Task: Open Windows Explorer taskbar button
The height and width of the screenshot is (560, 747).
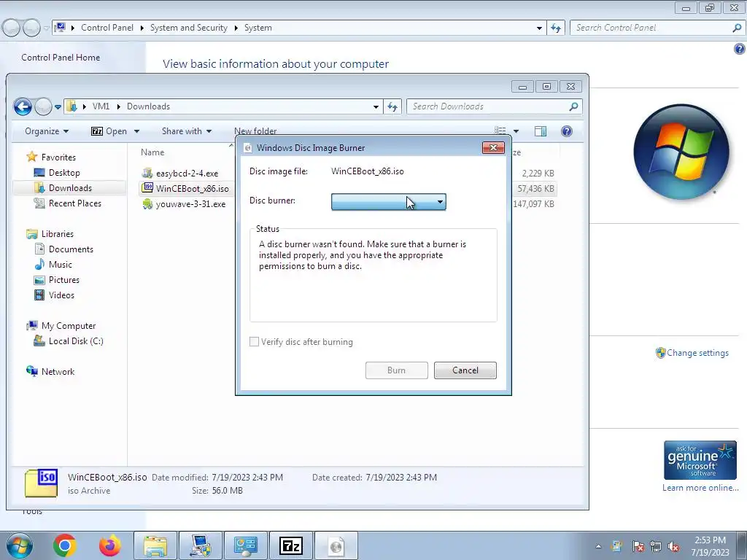Action: [155, 545]
